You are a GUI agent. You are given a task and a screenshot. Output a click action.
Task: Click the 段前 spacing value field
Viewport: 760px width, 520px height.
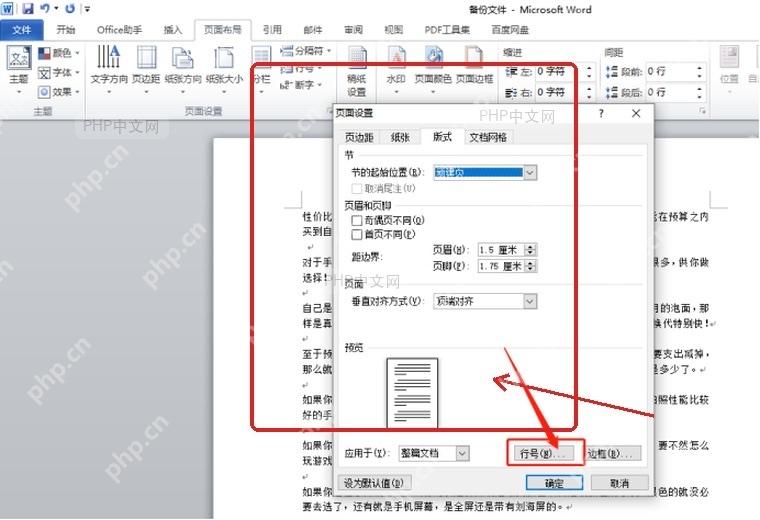point(669,72)
